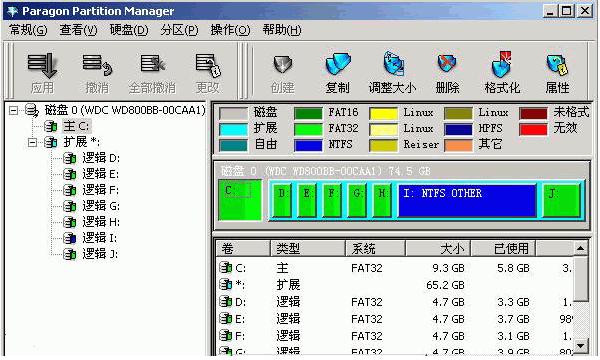The width and height of the screenshot is (600, 360).
Task: Select the J: partition block in disk map
Action: pos(562,200)
